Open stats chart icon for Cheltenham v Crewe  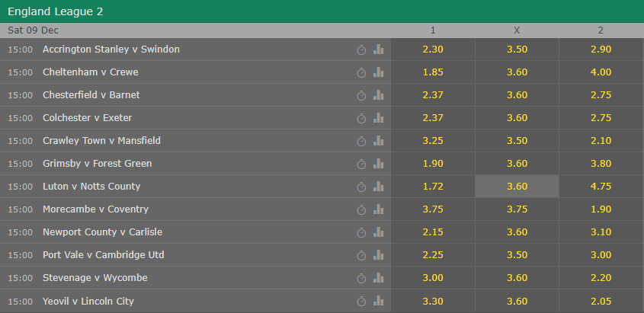pyautogui.click(x=378, y=72)
